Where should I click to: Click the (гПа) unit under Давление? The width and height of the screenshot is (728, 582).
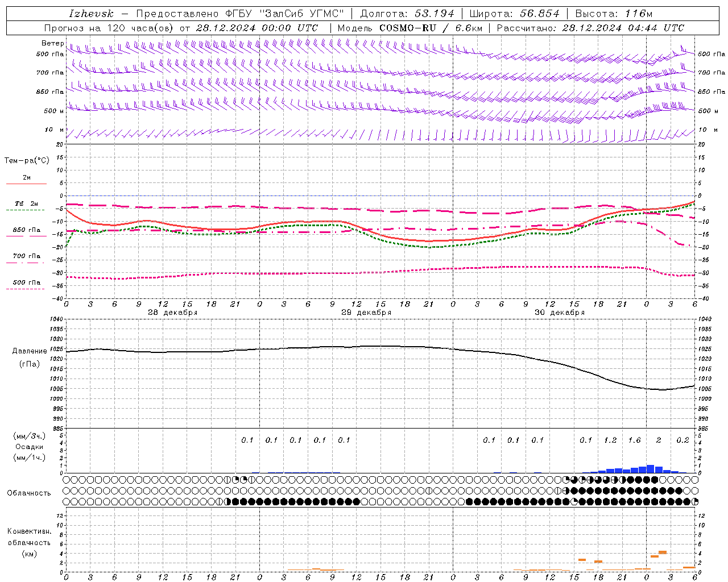pos(29,364)
